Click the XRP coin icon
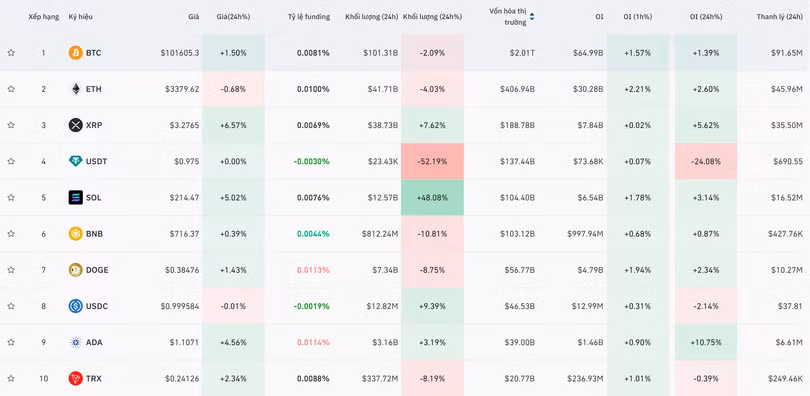This screenshot has width=810, height=396. (x=75, y=125)
